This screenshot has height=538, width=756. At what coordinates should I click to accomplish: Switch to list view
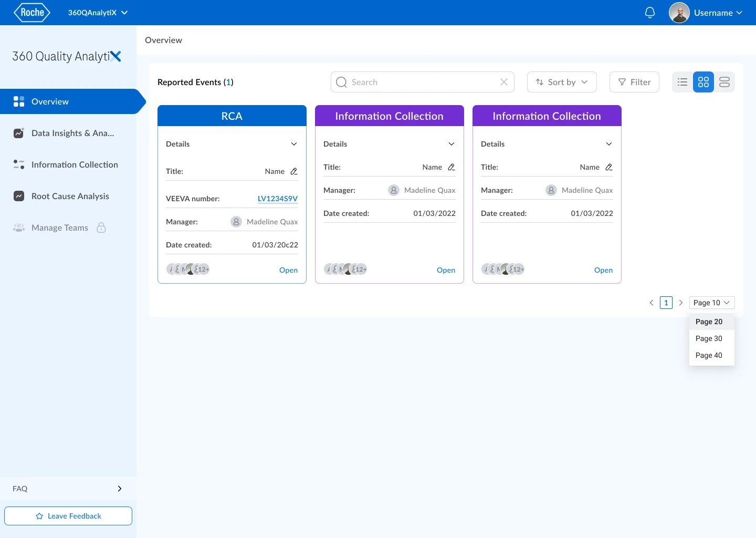[x=682, y=82]
